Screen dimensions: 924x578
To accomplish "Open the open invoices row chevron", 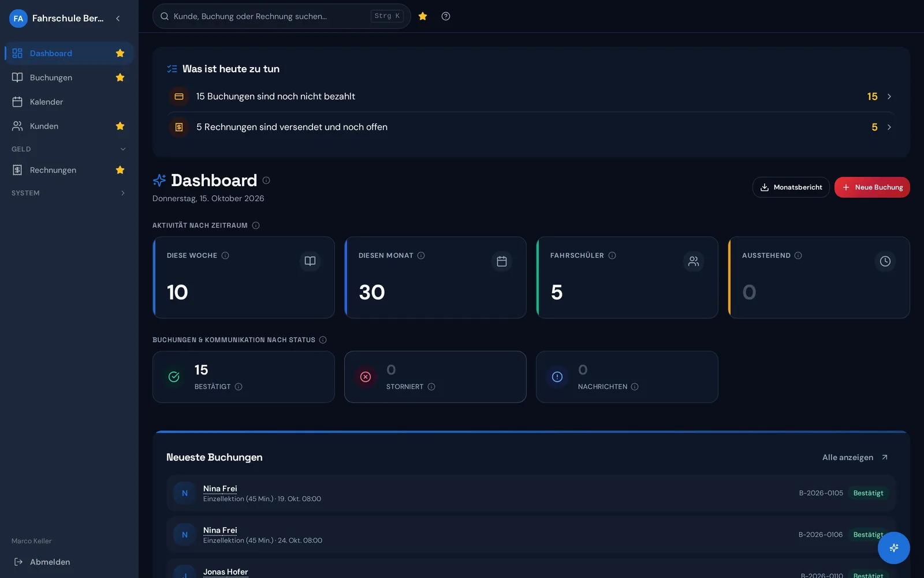I will coord(889,127).
